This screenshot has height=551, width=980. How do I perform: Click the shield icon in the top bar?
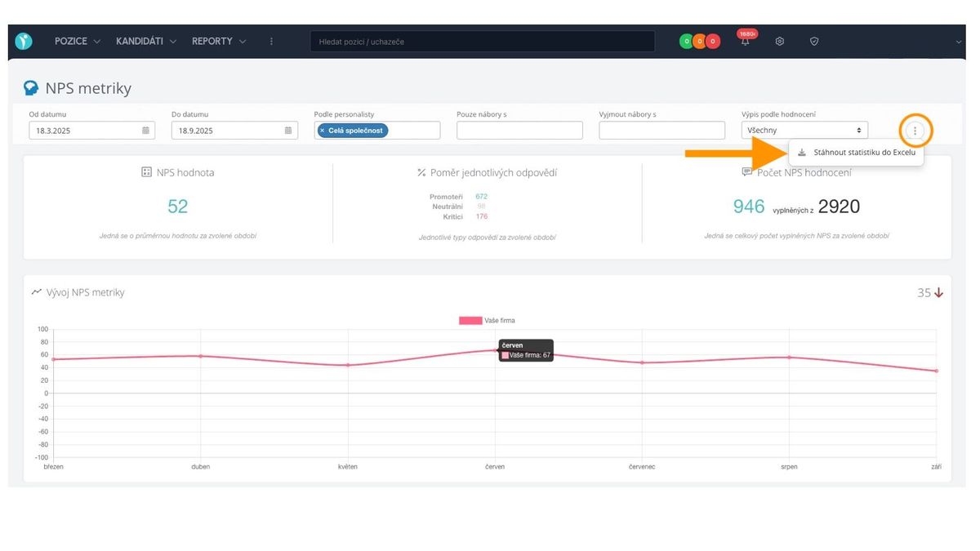pos(814,42)
